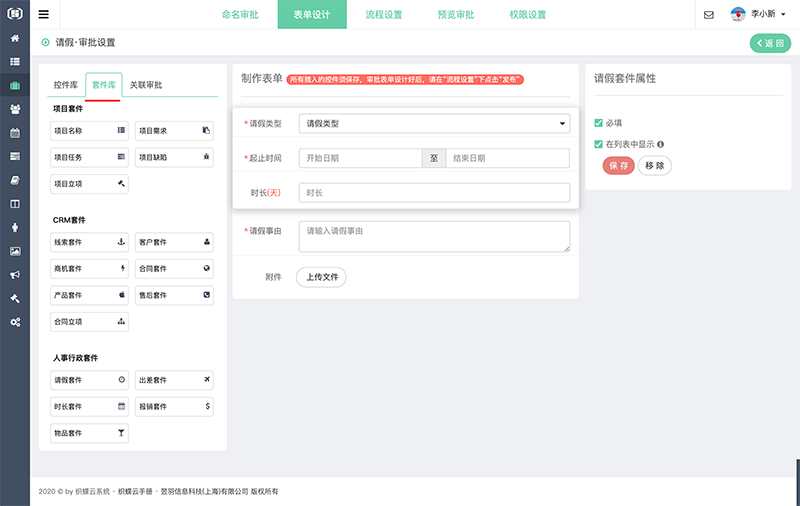Add the 线索套件 kit
The image size is (800, 506).
(89, 242)
